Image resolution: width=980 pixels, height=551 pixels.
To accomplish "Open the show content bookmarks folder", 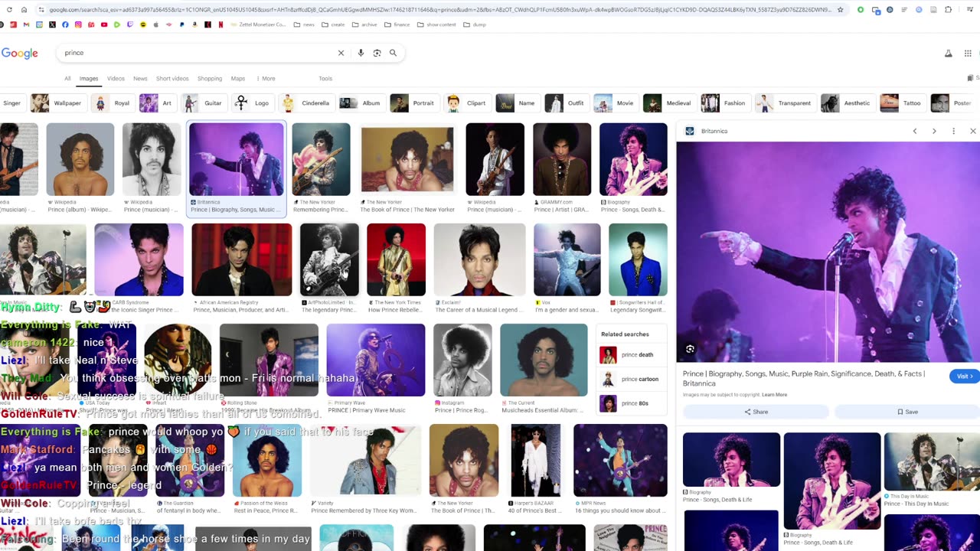I will [436, 24].
